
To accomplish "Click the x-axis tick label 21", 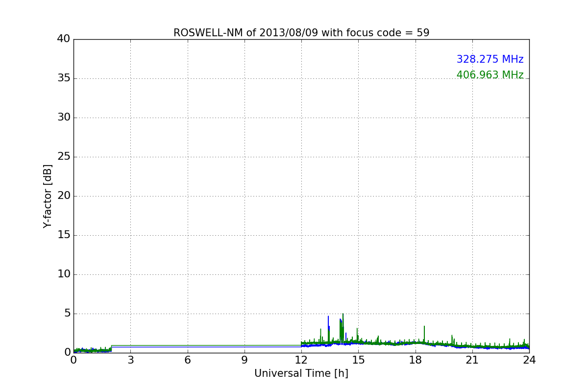I will click(472, 360).
